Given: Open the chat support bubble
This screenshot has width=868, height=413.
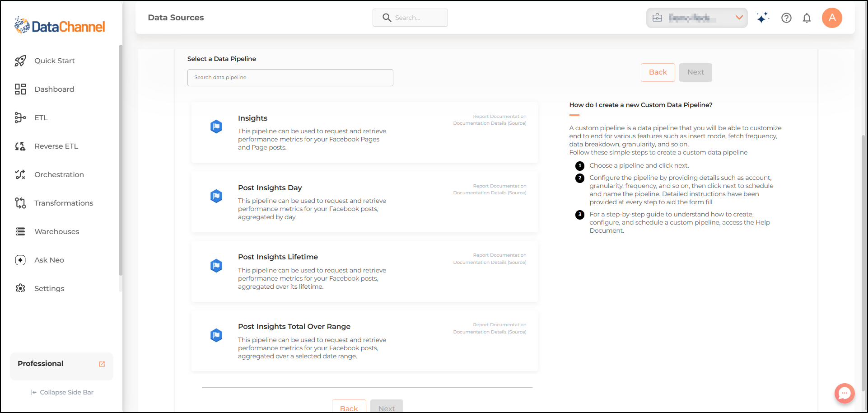Looking at the screenshot, I should click(x=845, y=393).
